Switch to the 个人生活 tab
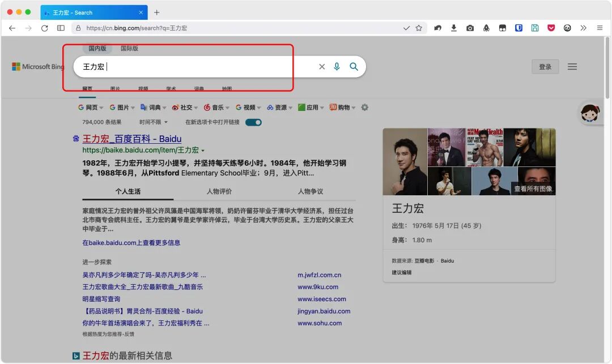Image resolution: width=612 pixels, height=364 pixels. 127,191
